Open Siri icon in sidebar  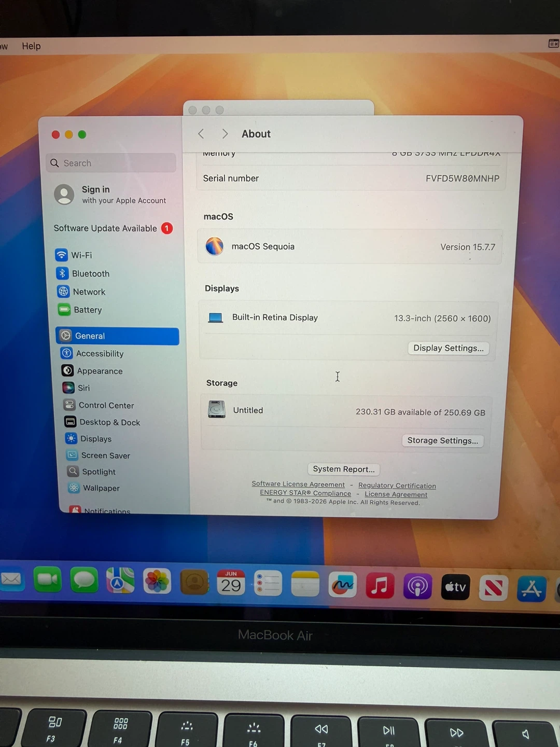click(68, 388)
